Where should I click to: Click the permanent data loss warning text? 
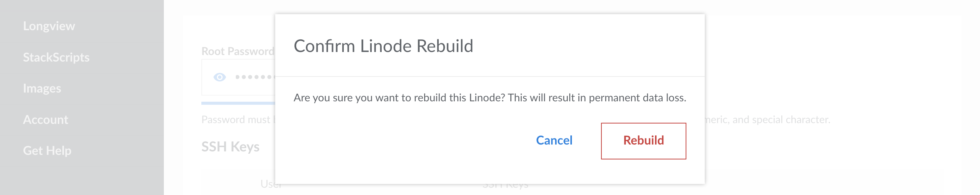(490, 98)
